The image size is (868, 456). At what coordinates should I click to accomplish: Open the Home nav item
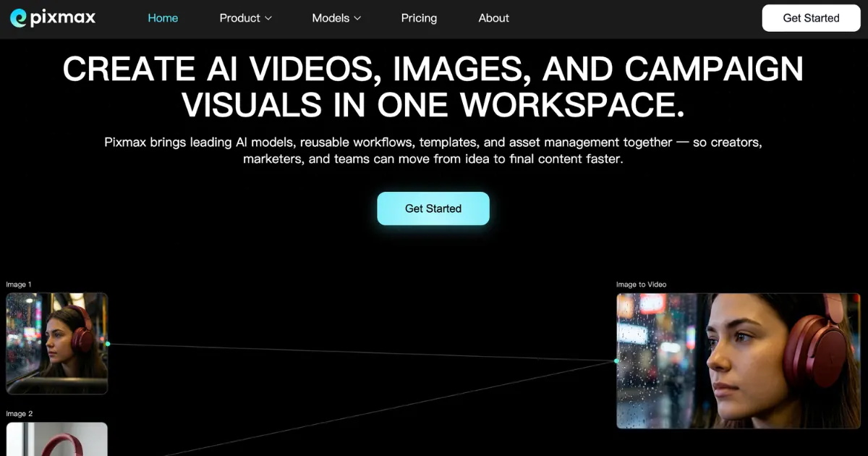[x=163, y=18]
